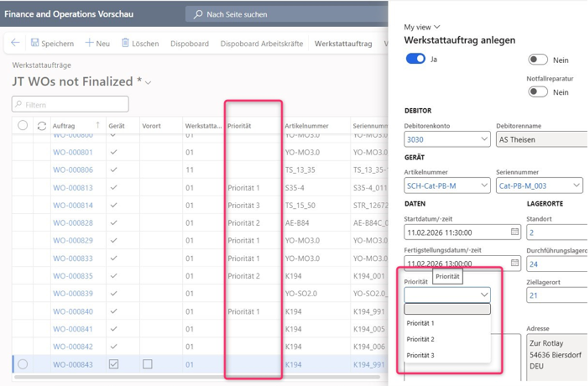Check the Vorort checkbox for WO-000843
This screenshot has width=588, height=386.
[148, 365]
